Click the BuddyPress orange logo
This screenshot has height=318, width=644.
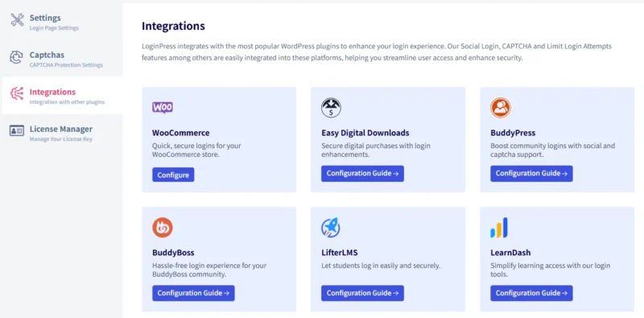click(500, 108)
